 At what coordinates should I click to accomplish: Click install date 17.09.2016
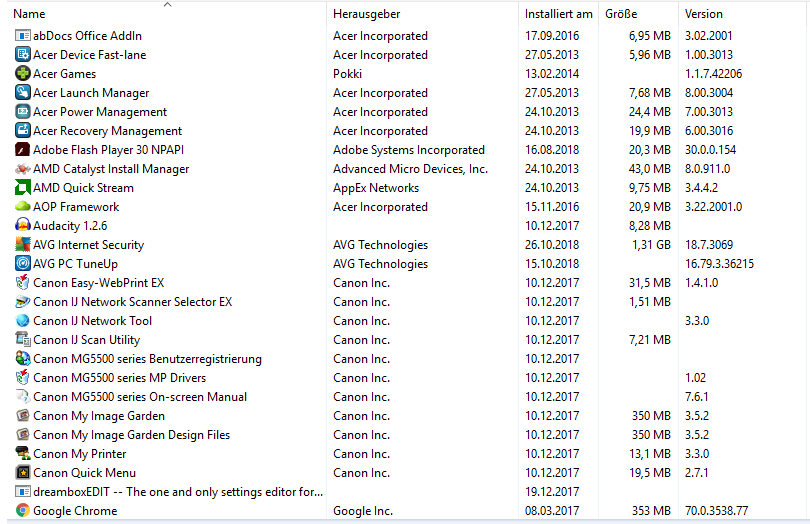(552, 36)
